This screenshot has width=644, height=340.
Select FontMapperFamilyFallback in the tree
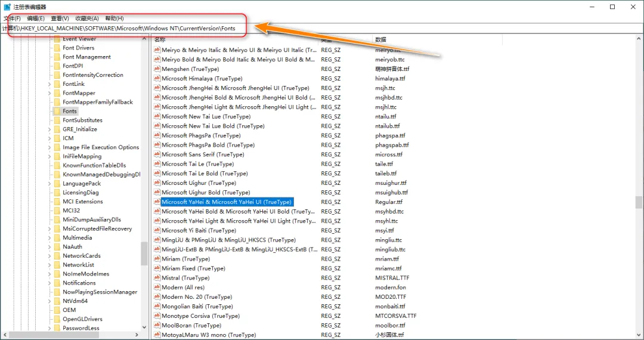pyautogui.click(x=98, y=102)
